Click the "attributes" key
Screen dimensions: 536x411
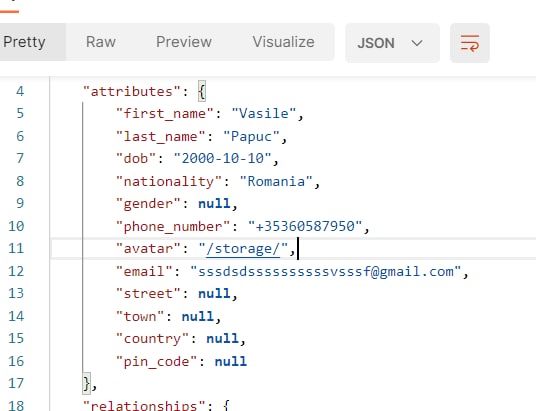[x=132, y=92]
